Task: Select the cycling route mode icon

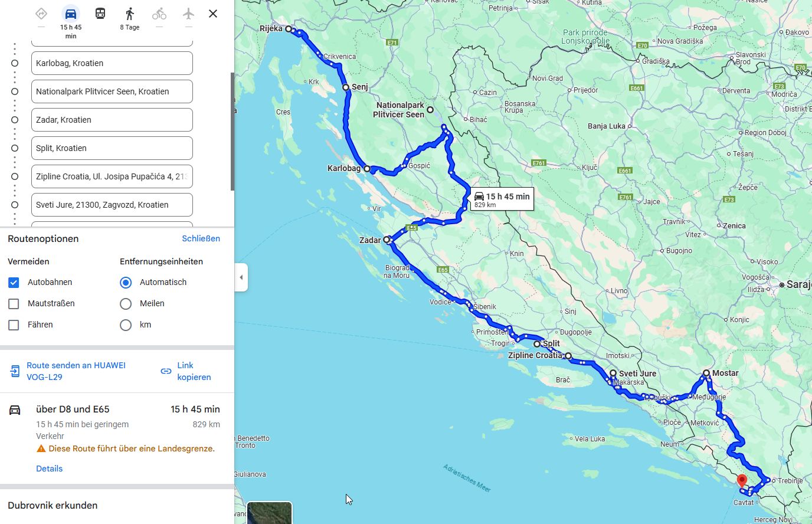Action: click(159, 14)
